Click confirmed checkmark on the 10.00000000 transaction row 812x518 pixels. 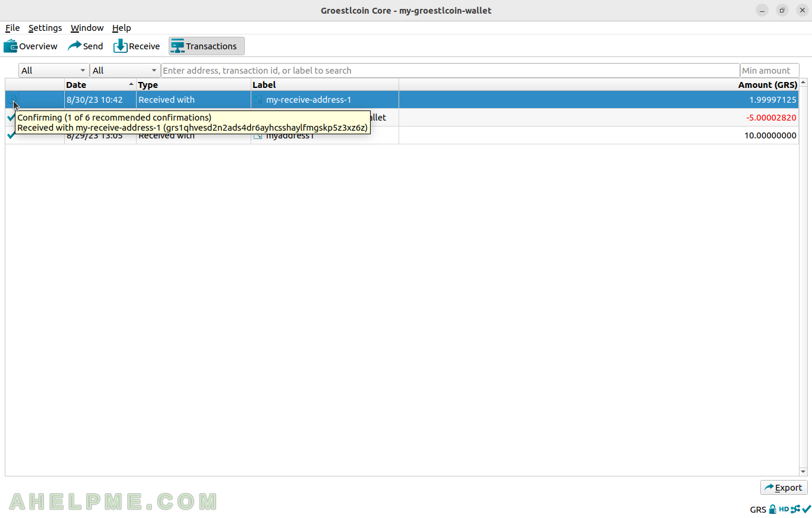pyautogui.click(x=11, y=135)
